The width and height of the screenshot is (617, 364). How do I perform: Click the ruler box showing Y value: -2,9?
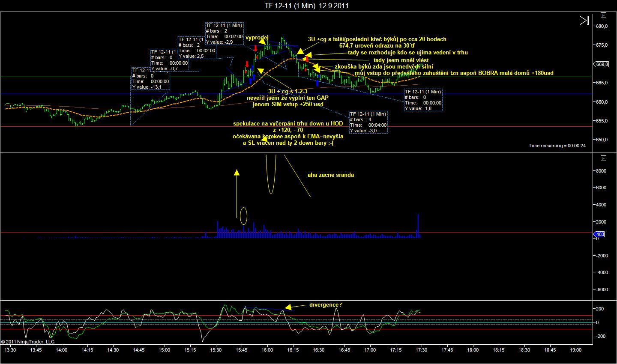(224, 33)
